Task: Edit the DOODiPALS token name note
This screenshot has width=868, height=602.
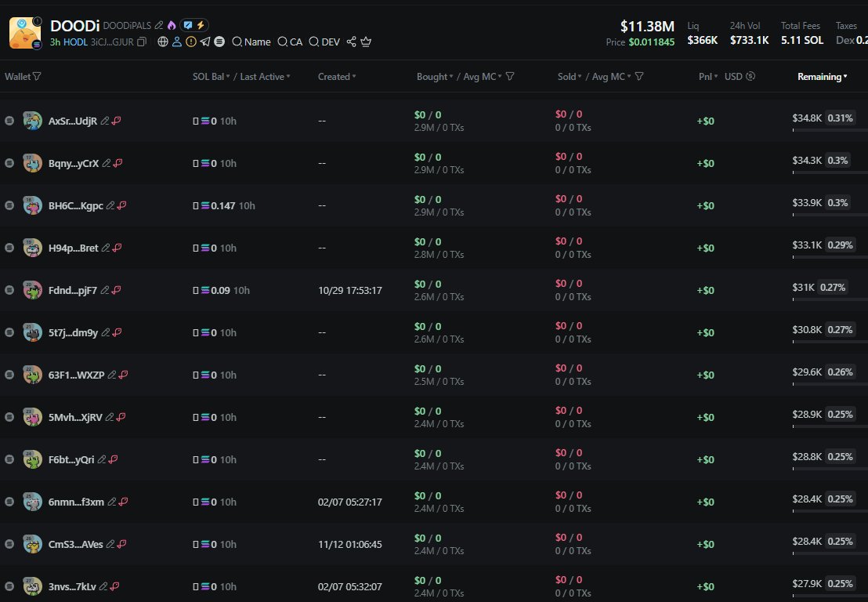Action: click(159, 26)
